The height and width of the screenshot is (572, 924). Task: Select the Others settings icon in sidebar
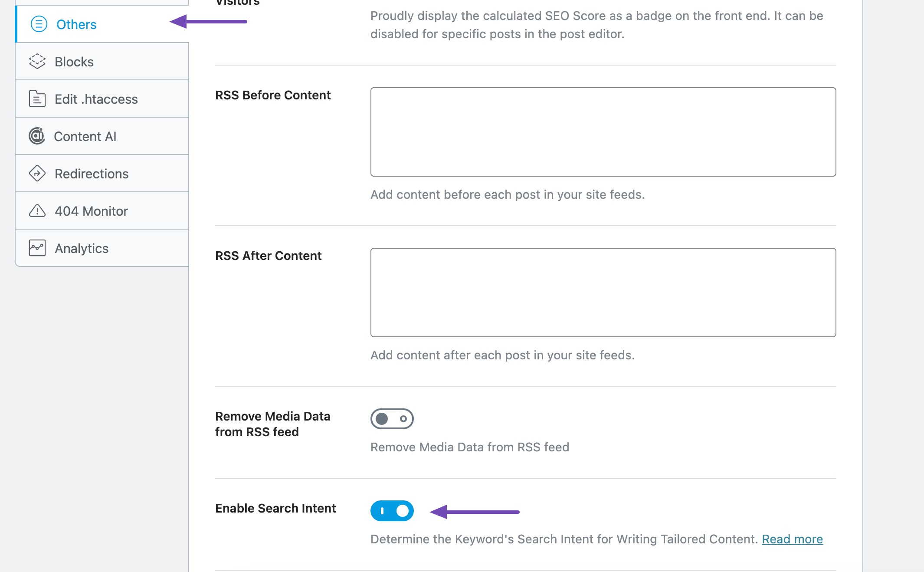(38, 25)
